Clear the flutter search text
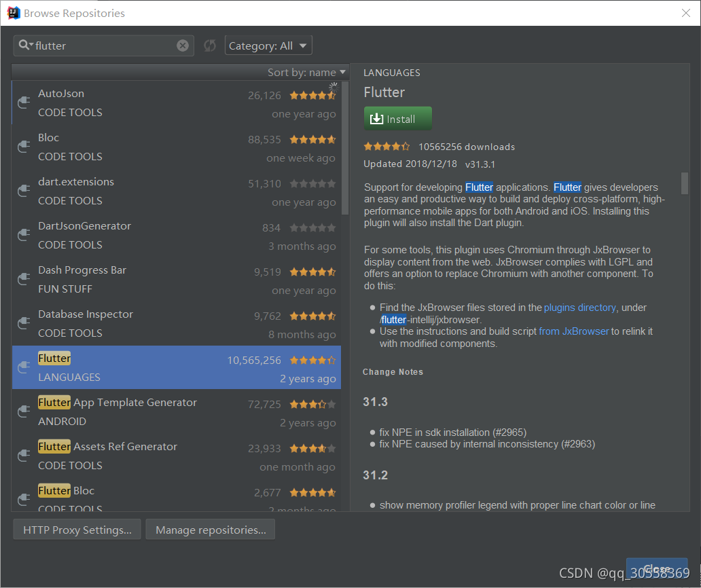The width and height of the screenshot is (701, 588). [x=183, y=45]
